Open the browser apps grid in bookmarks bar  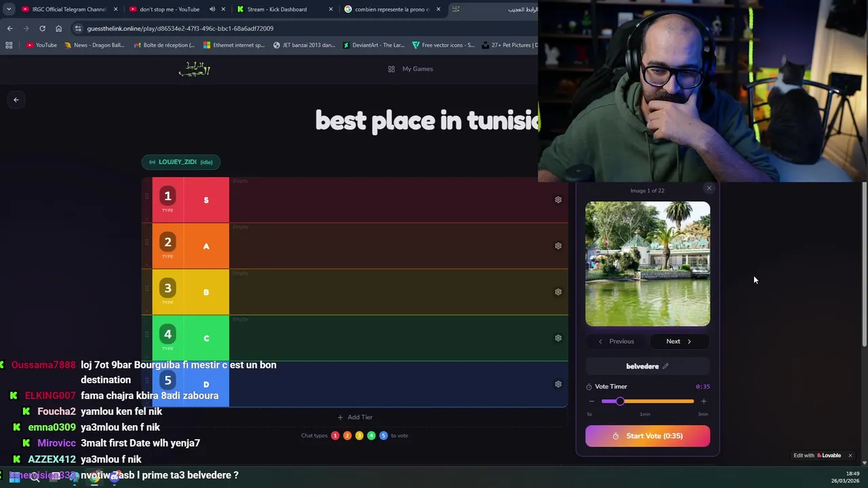(9, 45)
